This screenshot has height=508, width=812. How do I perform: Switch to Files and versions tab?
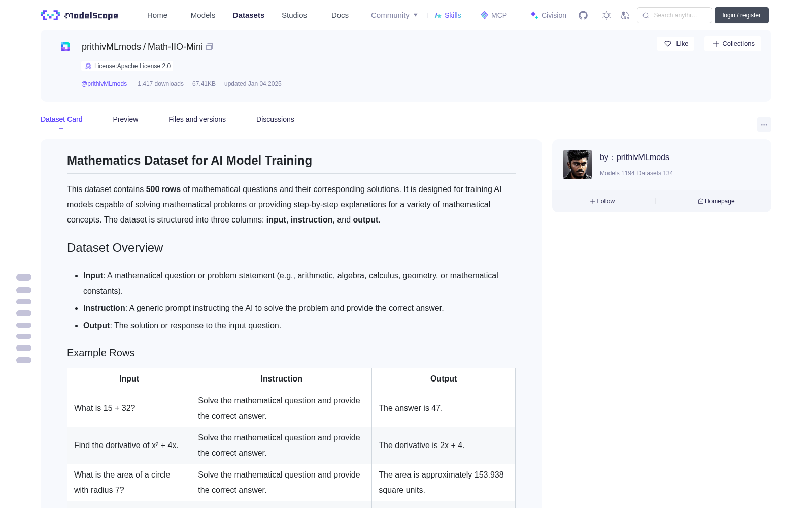[197, 119]
